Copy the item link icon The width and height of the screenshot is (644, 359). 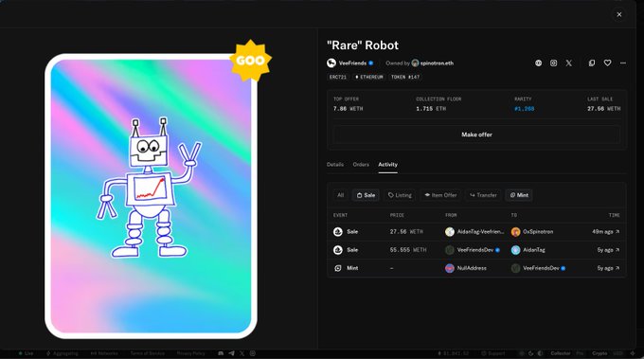click(x=592, y=63)
